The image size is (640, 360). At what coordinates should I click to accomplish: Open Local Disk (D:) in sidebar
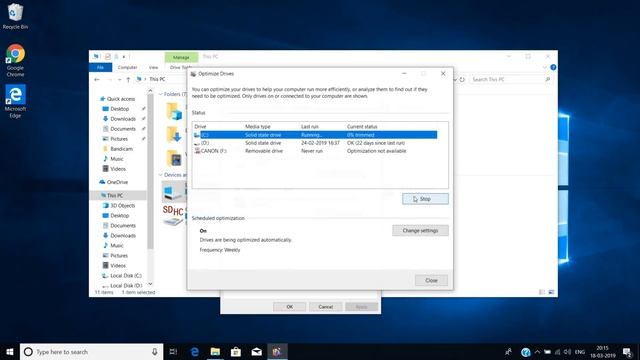[122, 285]
